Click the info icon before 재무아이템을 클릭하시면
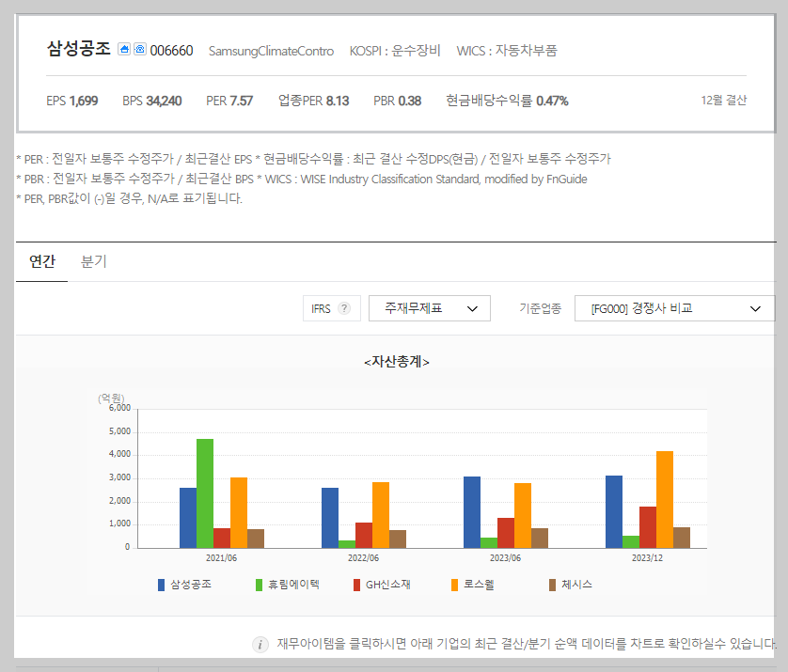The image size is (788, 672). coord(260,645)
